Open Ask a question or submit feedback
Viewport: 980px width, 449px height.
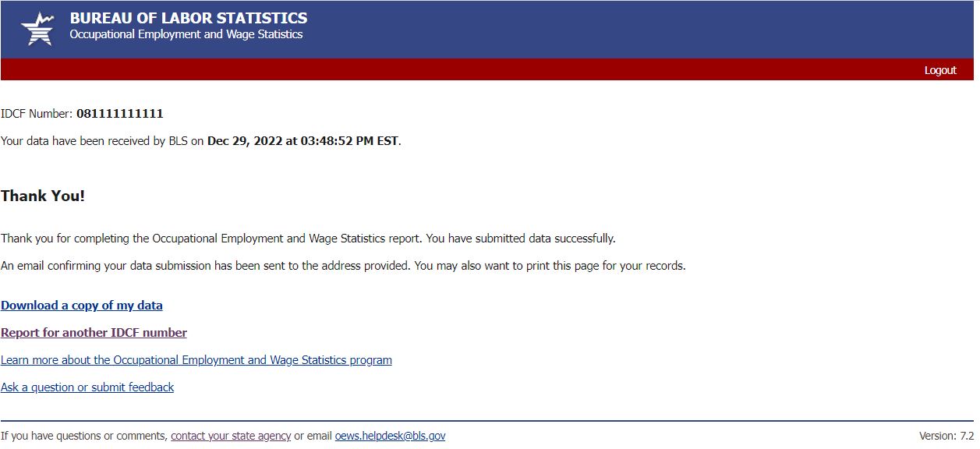pyautogui.click(x=87, y=387)
